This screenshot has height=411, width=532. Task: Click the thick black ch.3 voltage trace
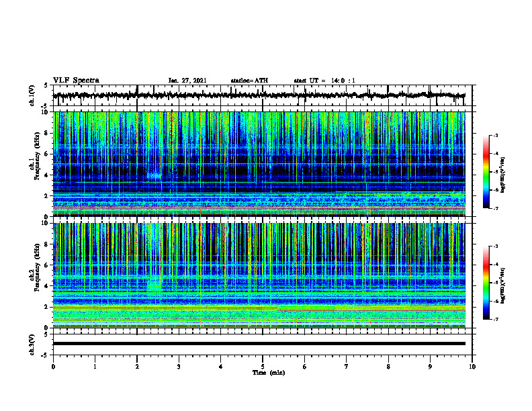[259, 344]
